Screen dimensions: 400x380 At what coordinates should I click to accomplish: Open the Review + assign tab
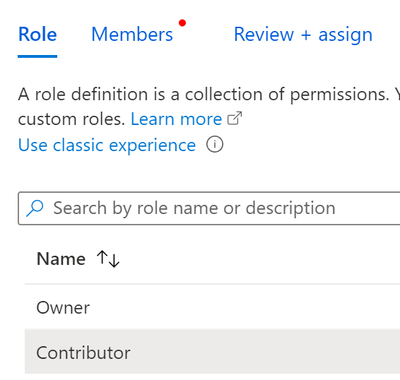(x=303, y=35)
